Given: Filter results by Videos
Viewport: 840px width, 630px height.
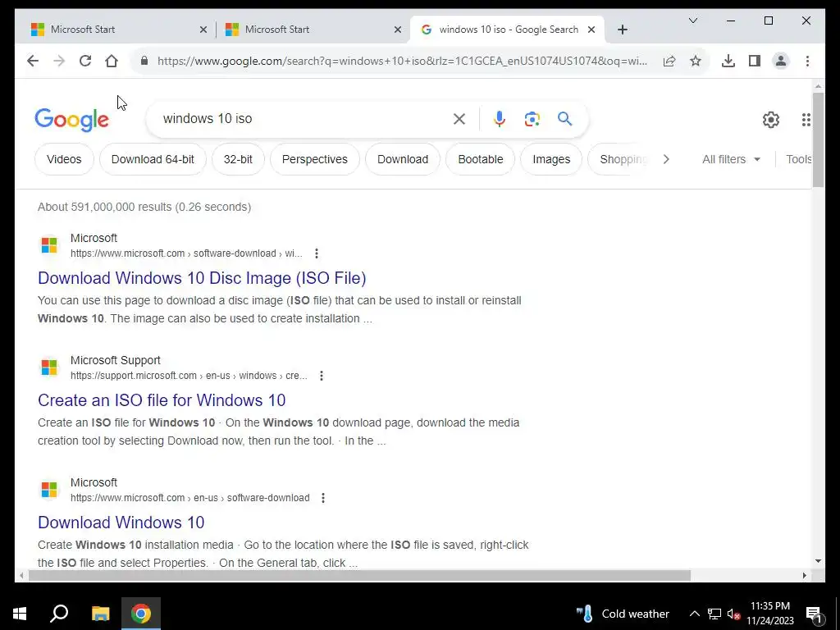Looking at the screenshot, I should pyautogui.click(x=64, y=159).
